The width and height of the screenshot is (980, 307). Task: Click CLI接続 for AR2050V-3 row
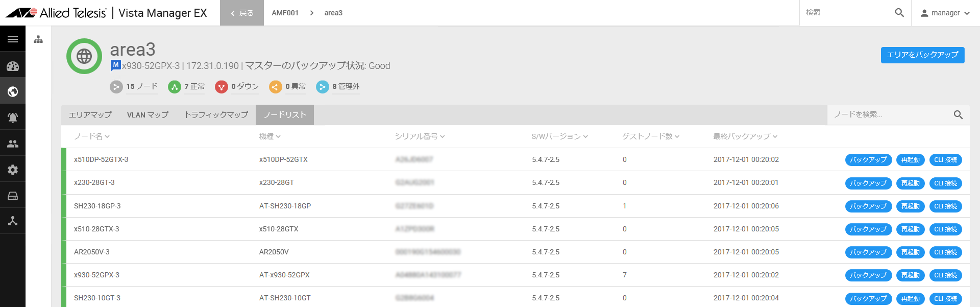pyautogui.click(x=945, y=252)
